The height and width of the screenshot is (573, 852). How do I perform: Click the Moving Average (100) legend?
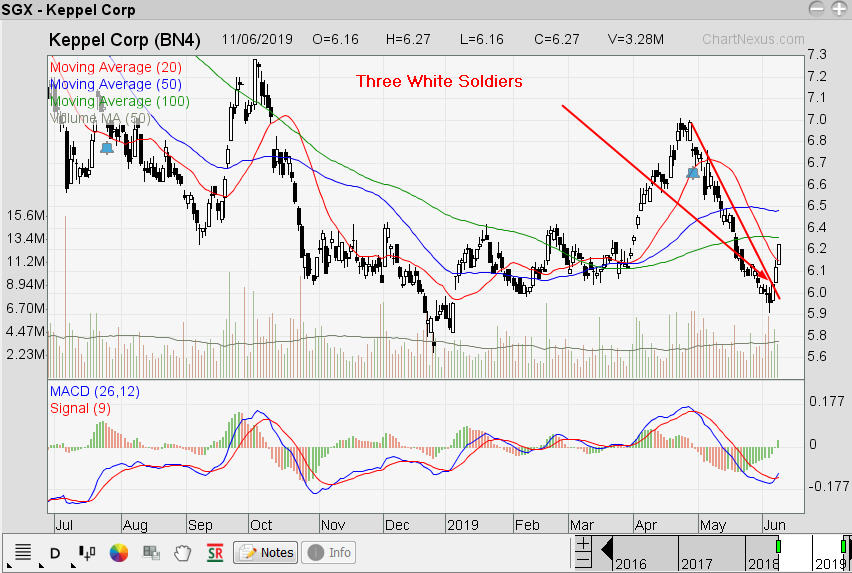click(x=120, y=101)
